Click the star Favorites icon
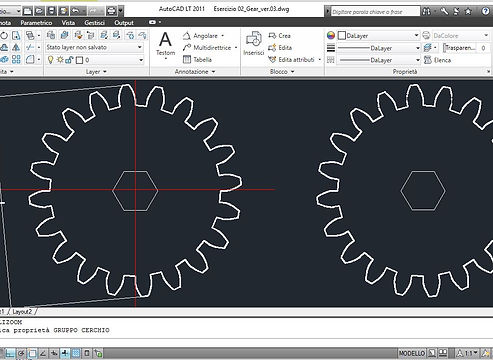This screenshot has height=360, width=493. coord(468,11)
